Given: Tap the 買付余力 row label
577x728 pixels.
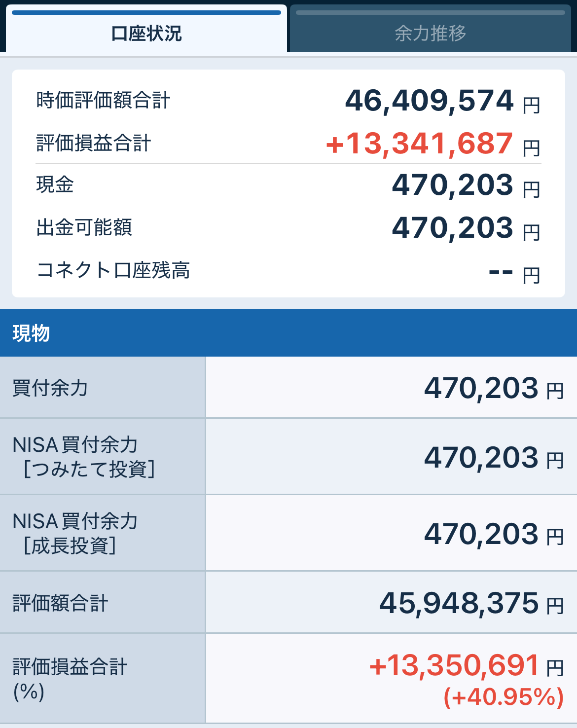Looking at the screenshot, I should coord(50,388).
